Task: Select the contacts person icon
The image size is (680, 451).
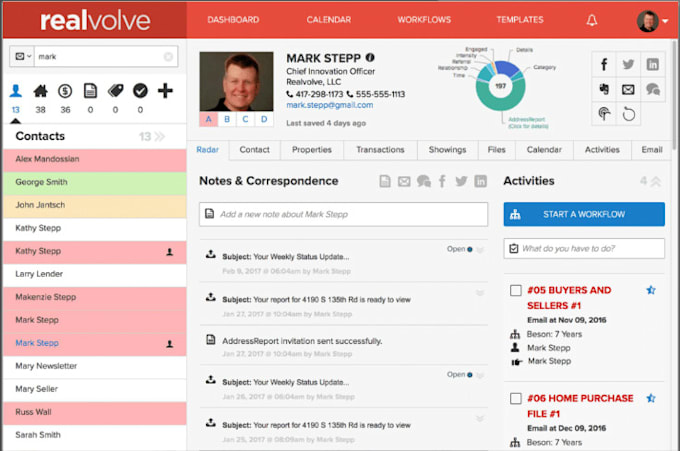Action: click(x=16, y=91)
